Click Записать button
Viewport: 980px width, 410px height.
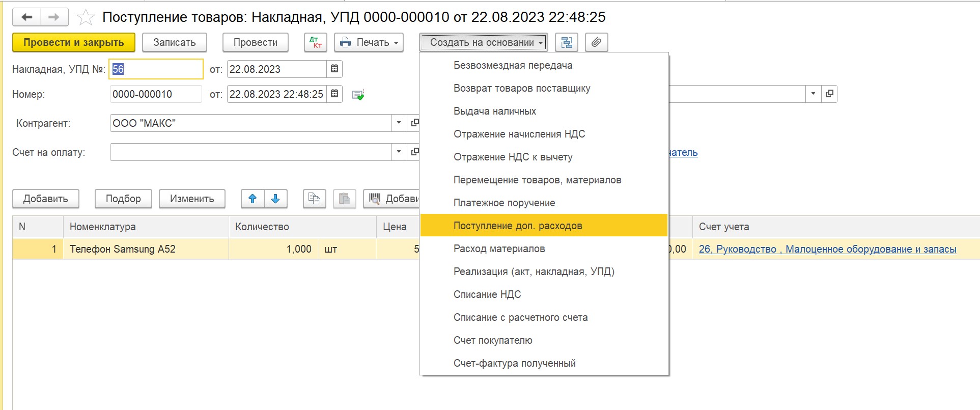tap(175, 42)
